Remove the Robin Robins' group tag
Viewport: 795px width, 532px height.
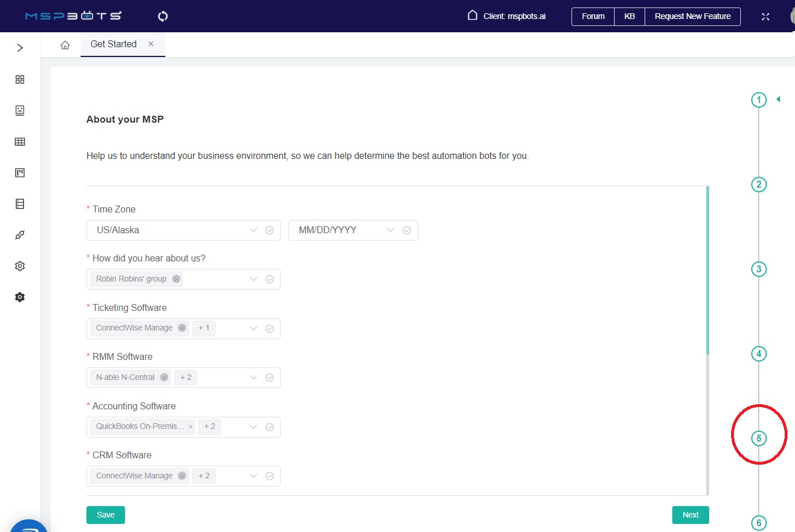click(176, 279)
